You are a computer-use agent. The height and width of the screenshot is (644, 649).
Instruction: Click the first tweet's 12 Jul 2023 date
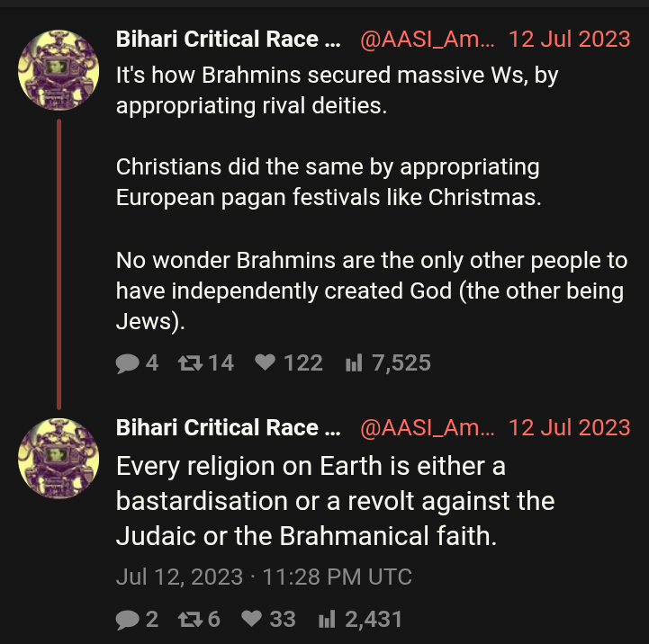569,40
